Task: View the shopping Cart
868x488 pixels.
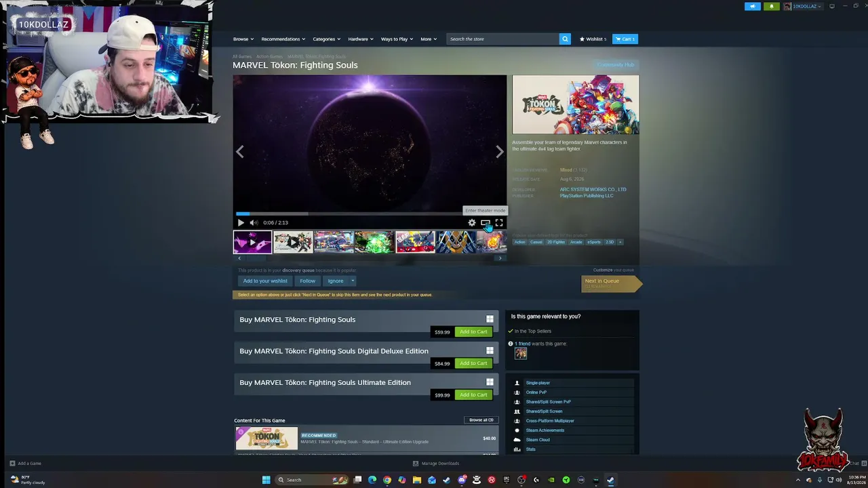Action: pyautogui.click(x=625, y=39)
